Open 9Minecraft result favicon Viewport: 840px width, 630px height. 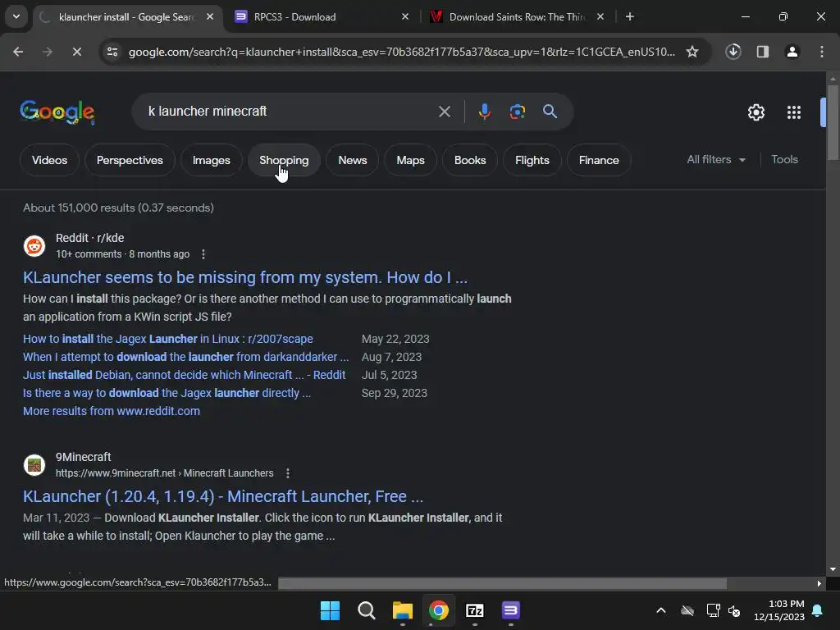[x=34, y=465]
